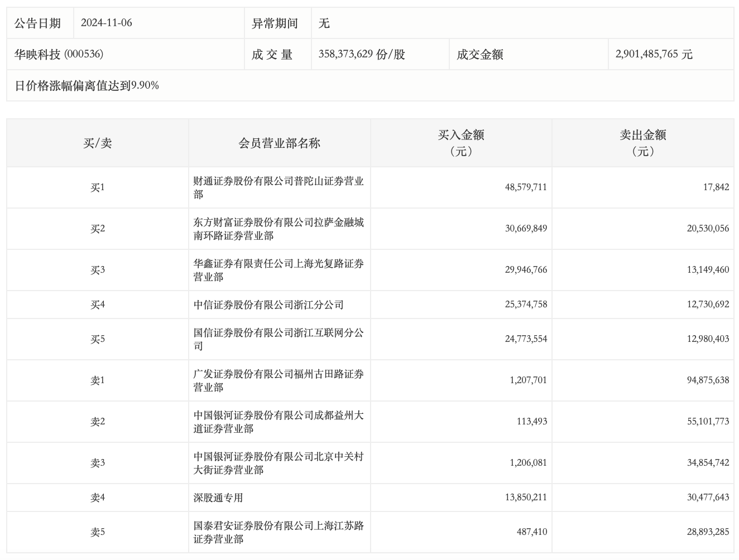Select the 成交金额 value 2,901,485,765 元
This screenshot has height=560, width=739.
[x=654, y=54]
